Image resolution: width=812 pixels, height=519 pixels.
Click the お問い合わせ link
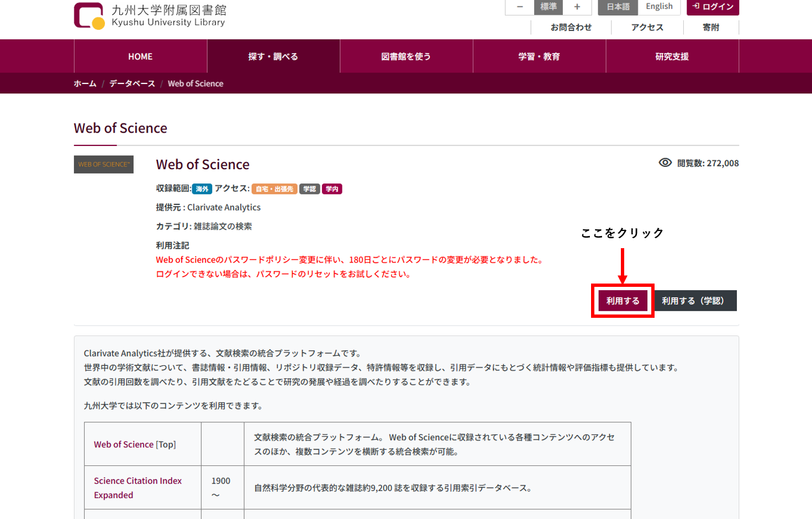(571, 27)
